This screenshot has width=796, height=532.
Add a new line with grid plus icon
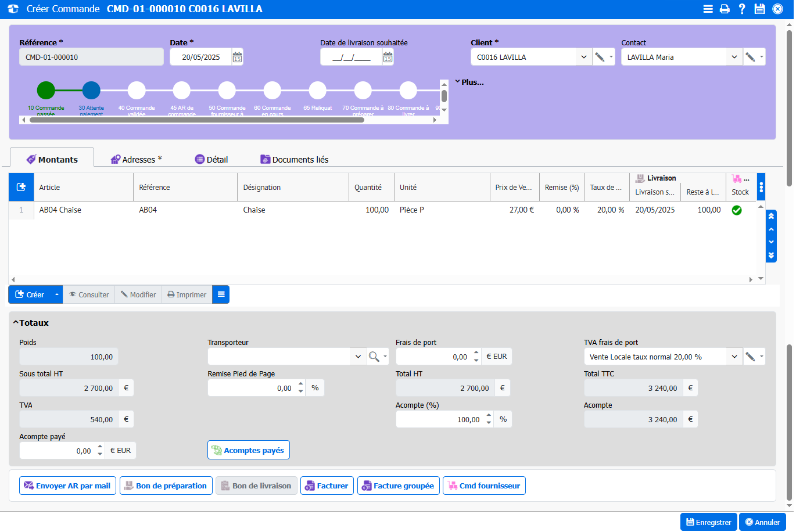[21, 187]
